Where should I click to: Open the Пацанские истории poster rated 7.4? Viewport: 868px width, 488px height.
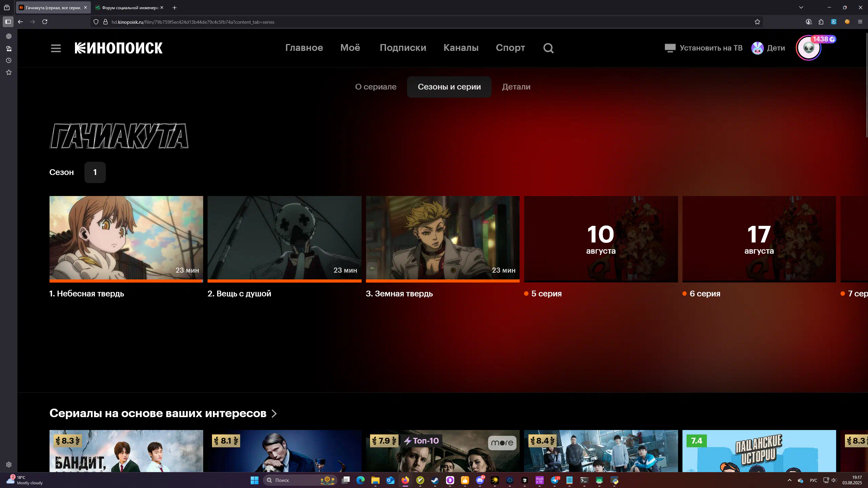[759, 451]
